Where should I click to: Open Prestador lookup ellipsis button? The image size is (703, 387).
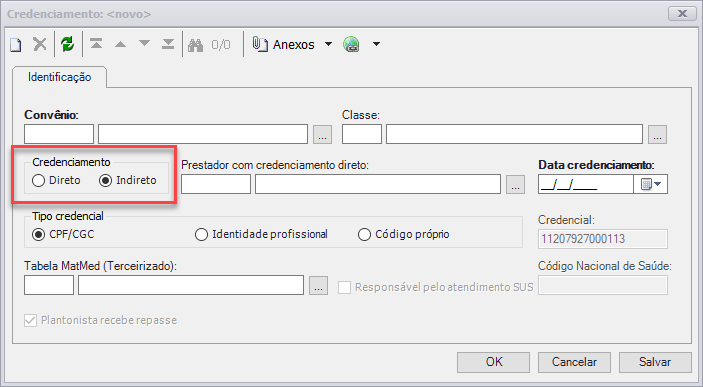point(515,184)
